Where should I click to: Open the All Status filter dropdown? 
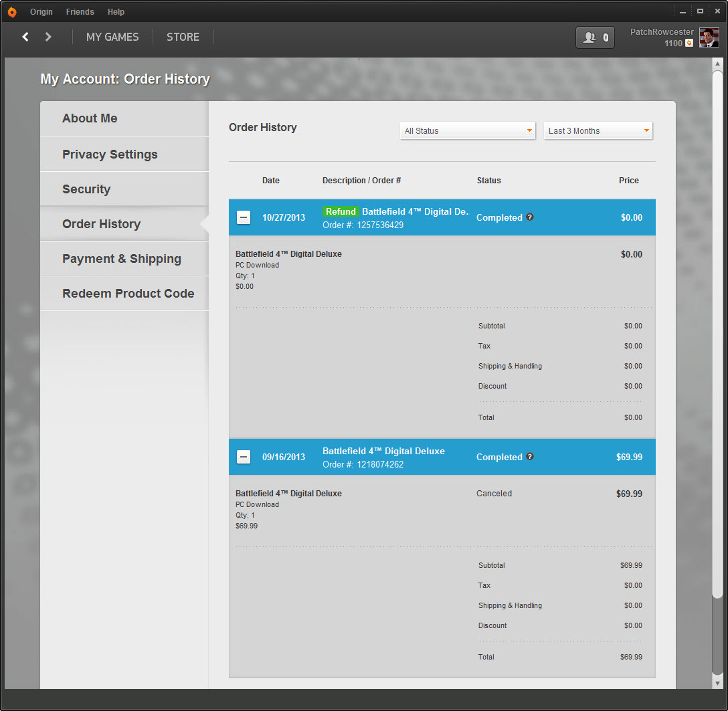coord(468,131)
